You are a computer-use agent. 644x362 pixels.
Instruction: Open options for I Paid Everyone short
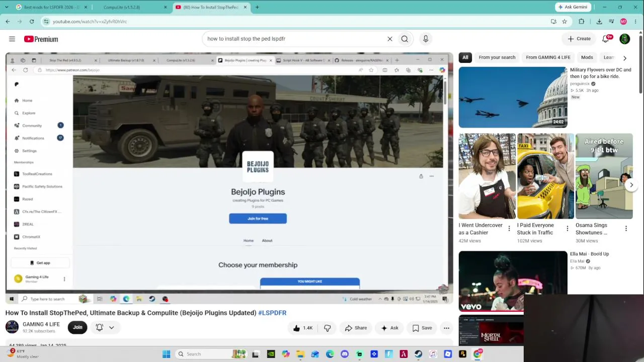[x=567, y=229]
